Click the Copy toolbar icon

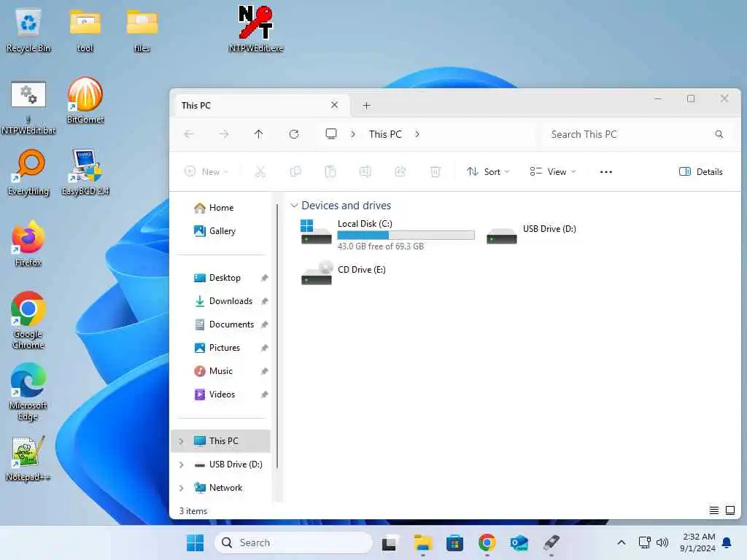point(295,172)
